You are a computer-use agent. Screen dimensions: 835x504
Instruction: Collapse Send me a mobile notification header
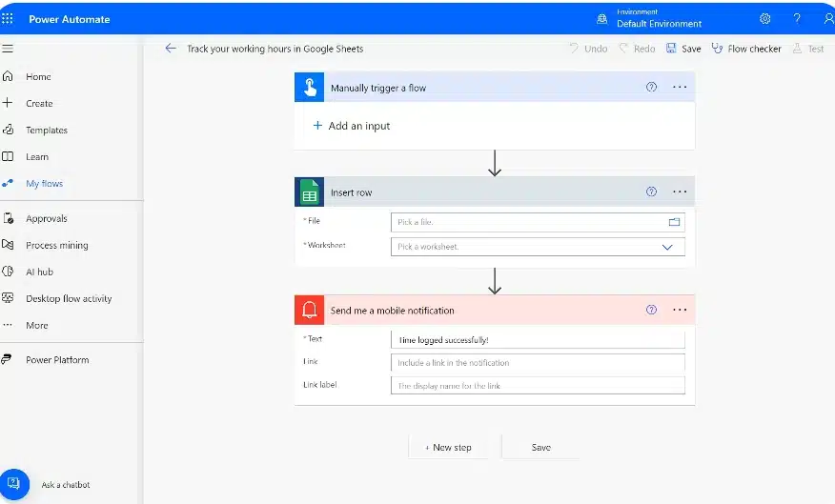point(494,310)
